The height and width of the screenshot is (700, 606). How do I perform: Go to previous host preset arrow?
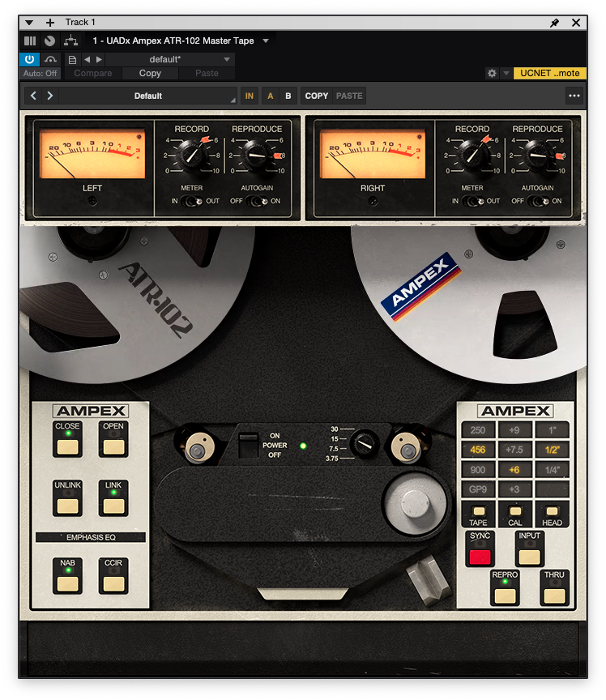tap(87, 59)
